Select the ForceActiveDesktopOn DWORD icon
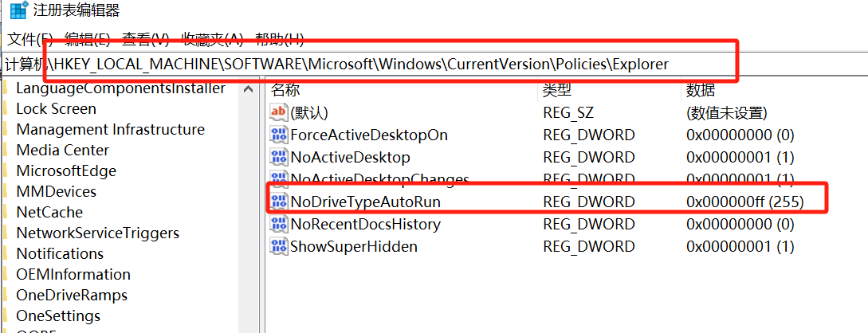The width and height of the screenshot is (868, 333). click(x=278, y=135)
